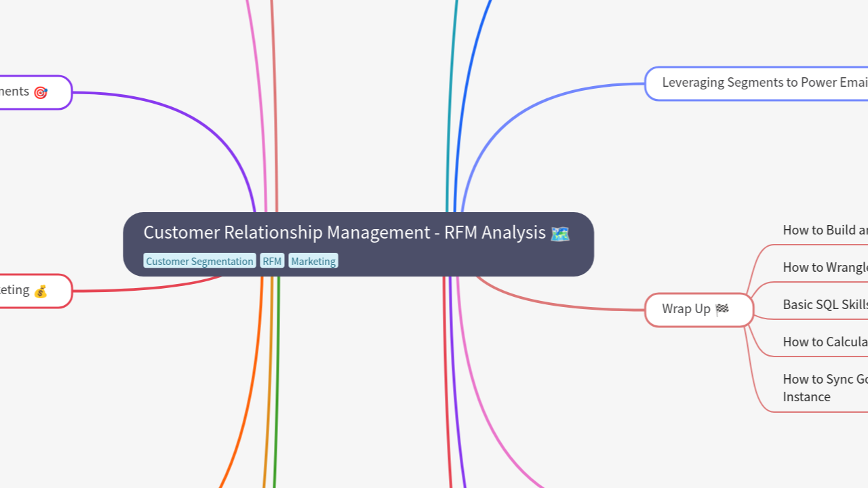Click the RFM tag
The width and height of the screenshot is (868, 488).
click(x=272, y=261)
